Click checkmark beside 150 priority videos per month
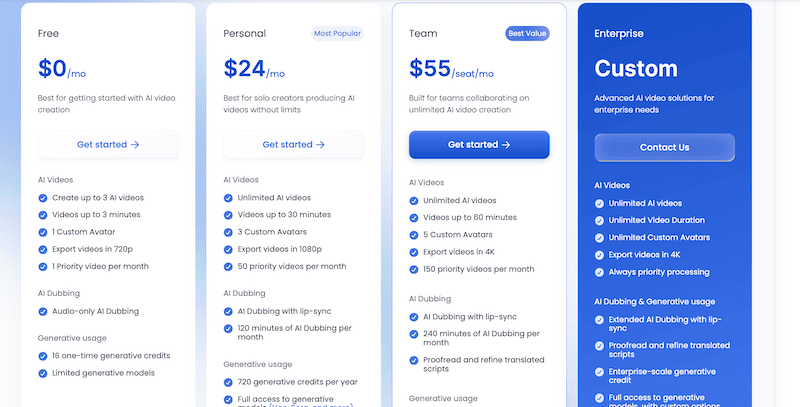 point(414,270)
